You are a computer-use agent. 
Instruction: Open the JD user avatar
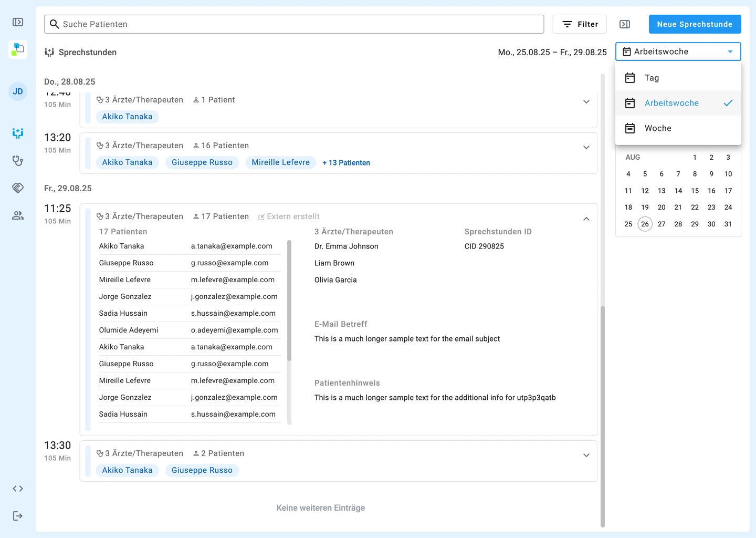[x=18, y=91]
